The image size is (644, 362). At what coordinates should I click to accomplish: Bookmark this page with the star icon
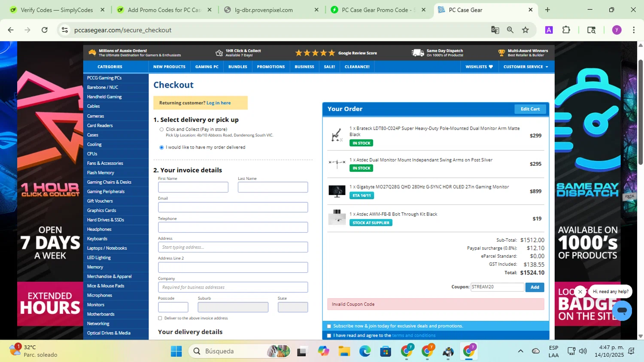tap(525, 30)
